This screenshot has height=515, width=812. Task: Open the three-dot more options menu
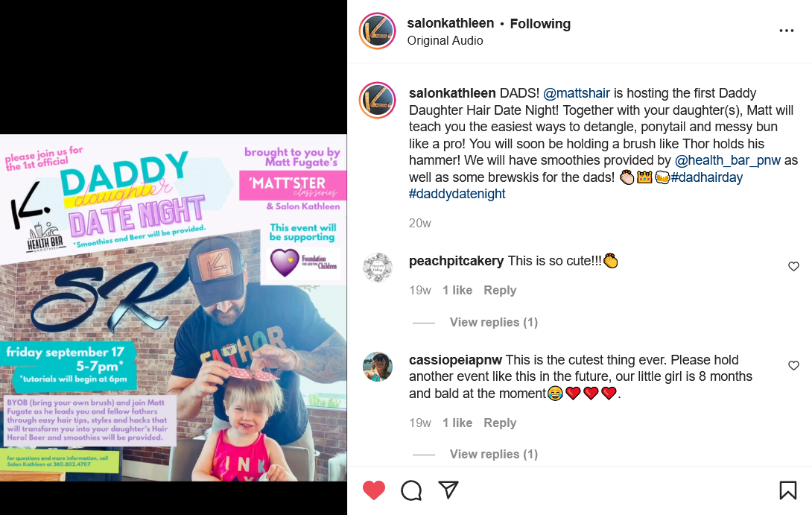pos(786,31)
